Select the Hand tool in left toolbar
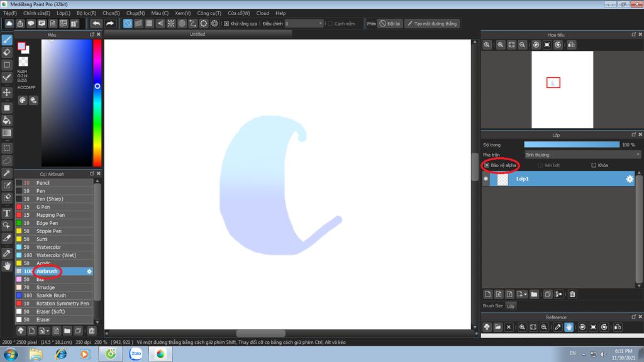This screenshot has width=644, height=362. click(x=7, y=266)
